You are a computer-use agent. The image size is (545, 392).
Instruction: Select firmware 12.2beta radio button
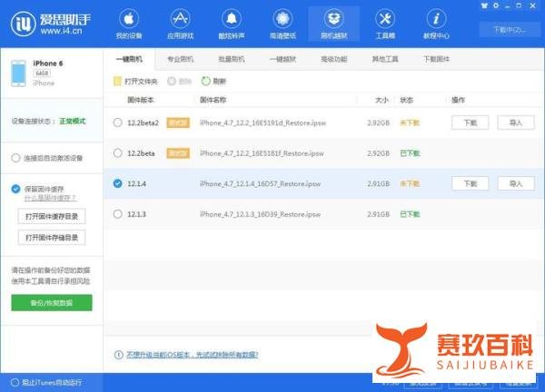click(x=118, y=152)
